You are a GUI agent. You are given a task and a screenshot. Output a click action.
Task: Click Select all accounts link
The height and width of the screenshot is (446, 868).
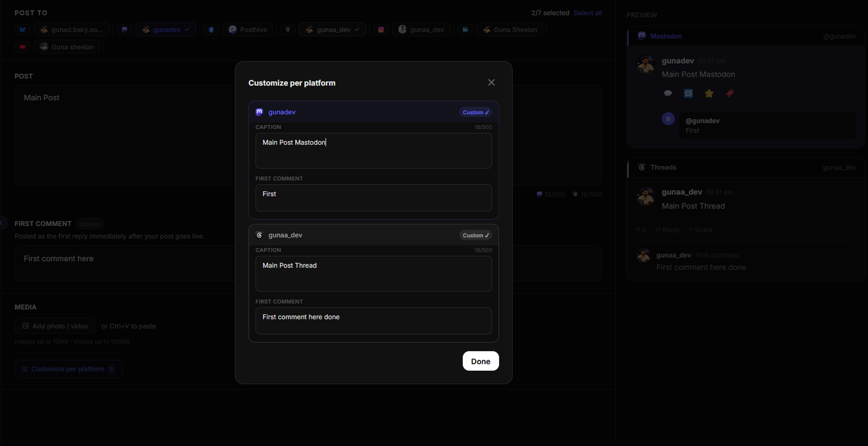[588, 13]
